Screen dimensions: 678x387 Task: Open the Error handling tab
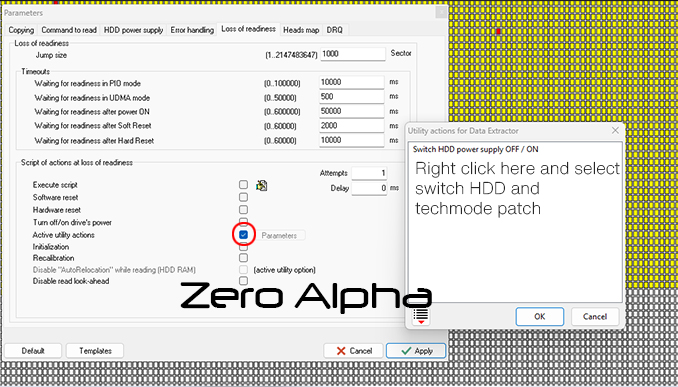[192, 30]
